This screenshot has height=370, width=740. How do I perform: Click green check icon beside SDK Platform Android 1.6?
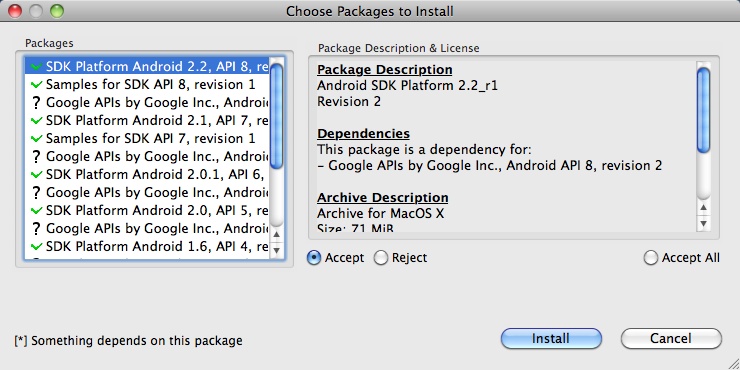36,246
